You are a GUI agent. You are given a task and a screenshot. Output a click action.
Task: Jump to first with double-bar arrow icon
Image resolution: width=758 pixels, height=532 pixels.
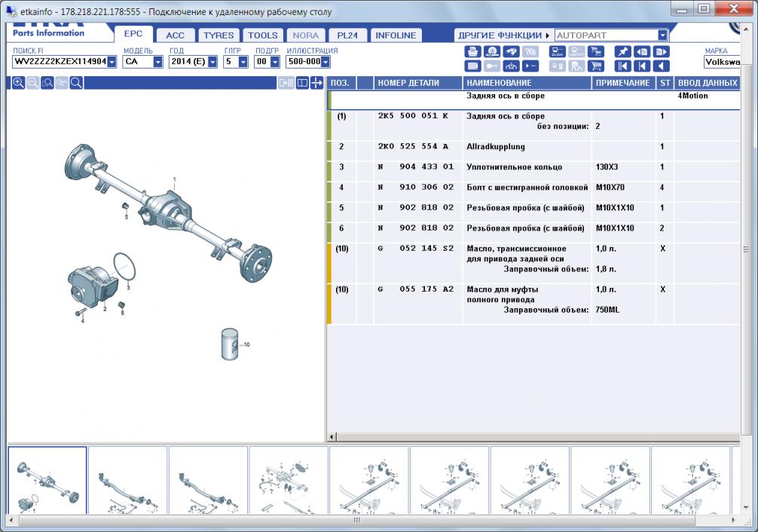click(x=622, y=66)
